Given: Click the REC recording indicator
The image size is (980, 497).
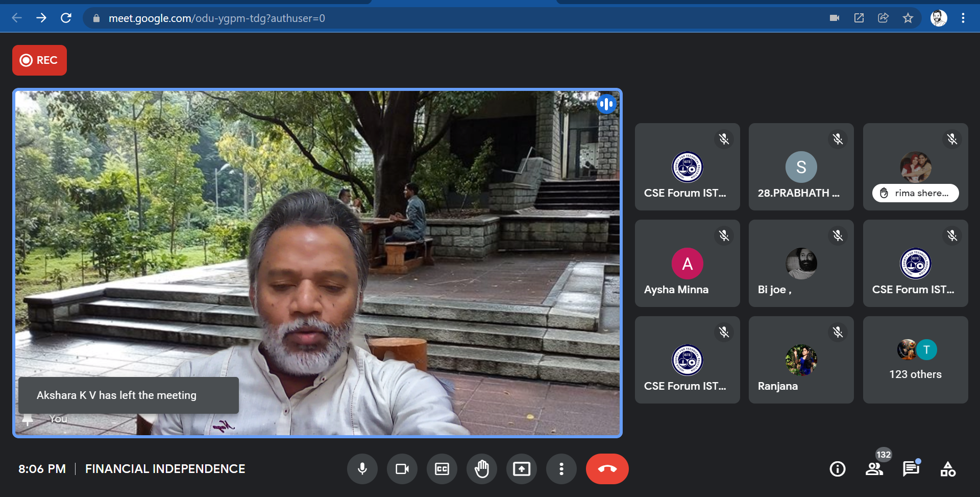Looking at the screenshot, I should (x=39, y=60).
